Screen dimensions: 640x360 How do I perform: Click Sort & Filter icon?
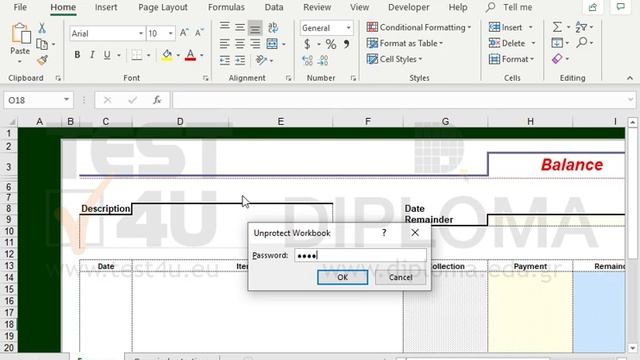click(x=581, y=27)
